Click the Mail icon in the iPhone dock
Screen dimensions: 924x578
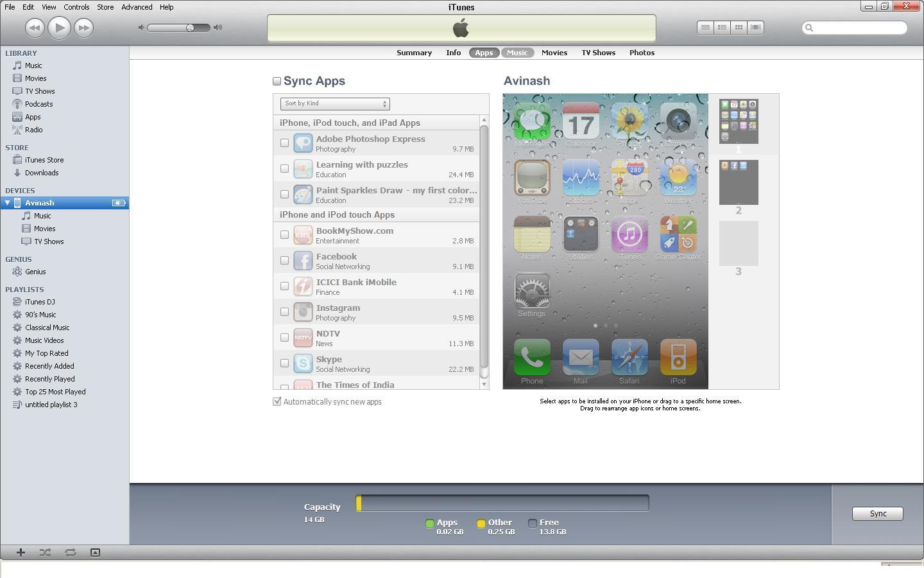coord(581,357)
